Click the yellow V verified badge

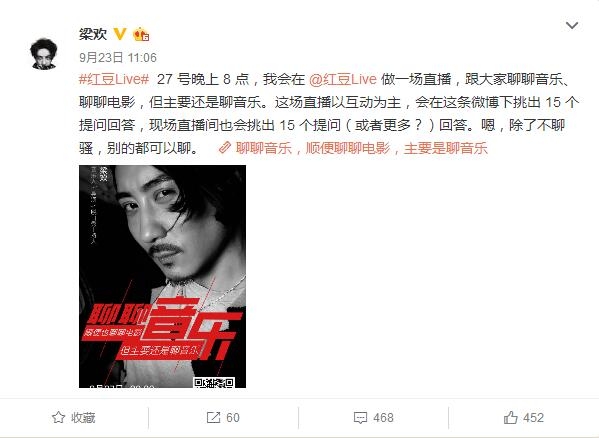pyautogui.click(x=120, y=34)
